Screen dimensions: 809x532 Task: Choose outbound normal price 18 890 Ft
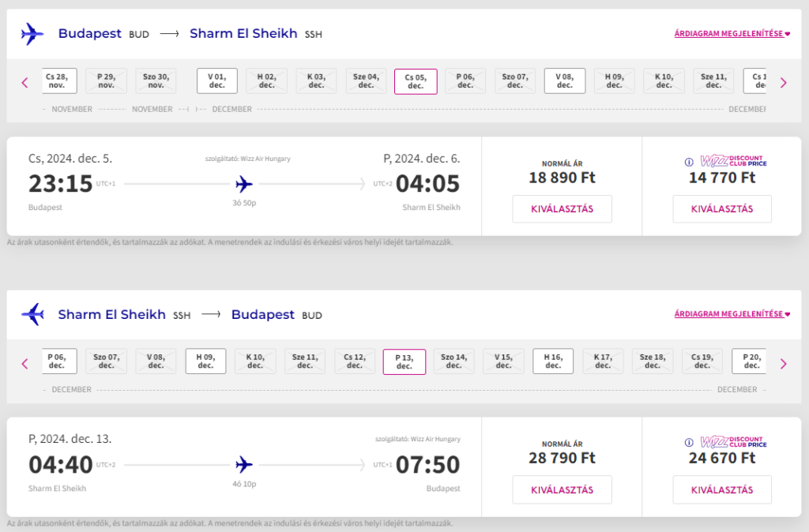(562, 209)
